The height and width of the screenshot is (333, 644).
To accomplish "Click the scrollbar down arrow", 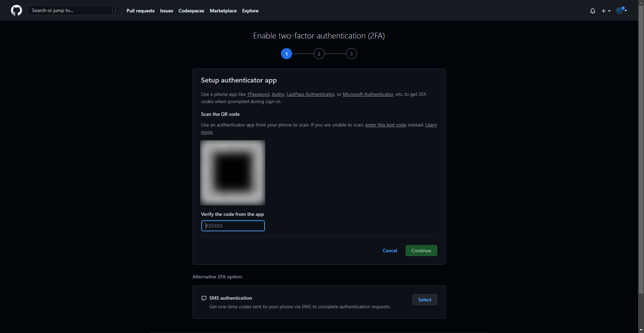I will tap(641, 330).
